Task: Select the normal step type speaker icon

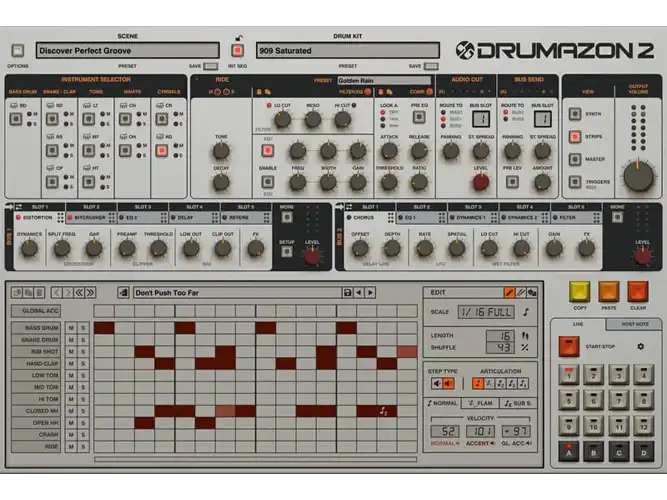Action: click(x=436, y=383)
